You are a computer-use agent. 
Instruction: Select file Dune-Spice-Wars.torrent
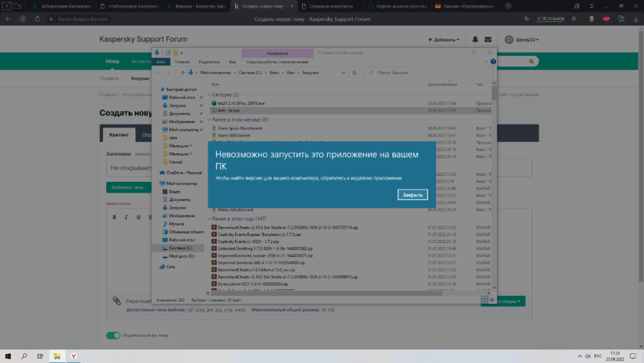coord(240,128)
